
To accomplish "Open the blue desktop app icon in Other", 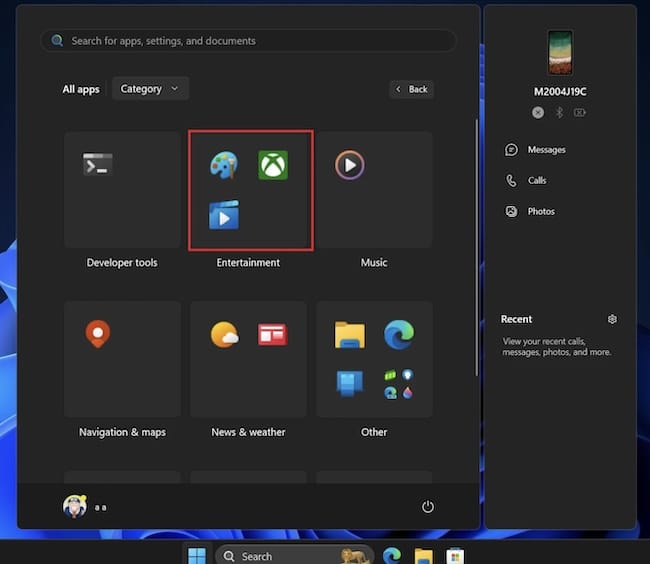I will [x=349, y=384].
